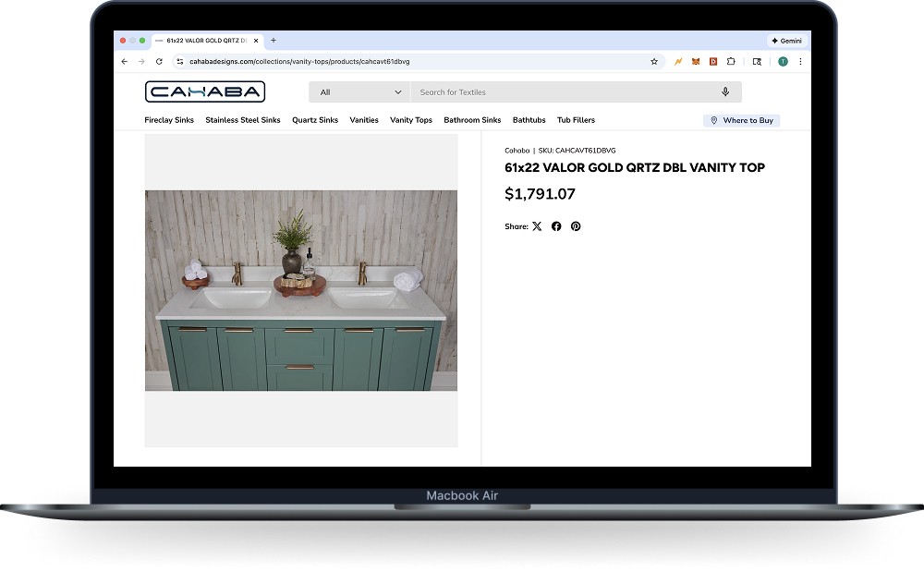Expand the All category dropdown
The height and width of the screenshot is (572, 924).
(x=360, y=92)
